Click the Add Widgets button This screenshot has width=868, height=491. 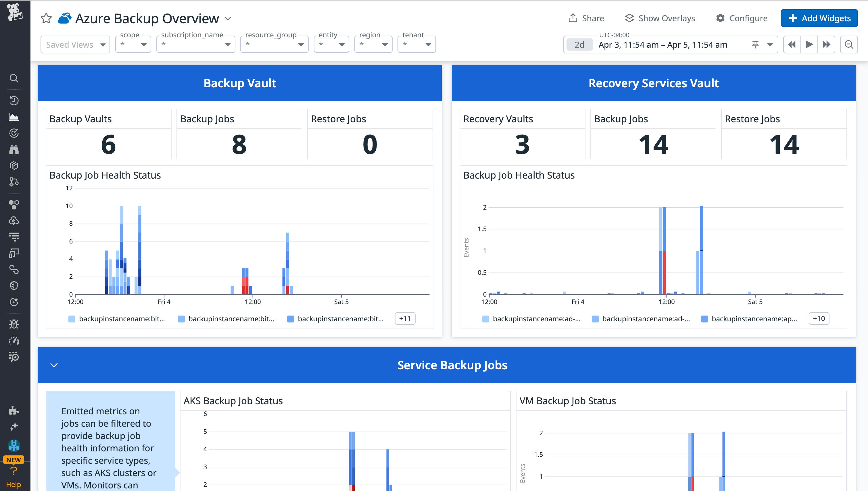point(819,18)
